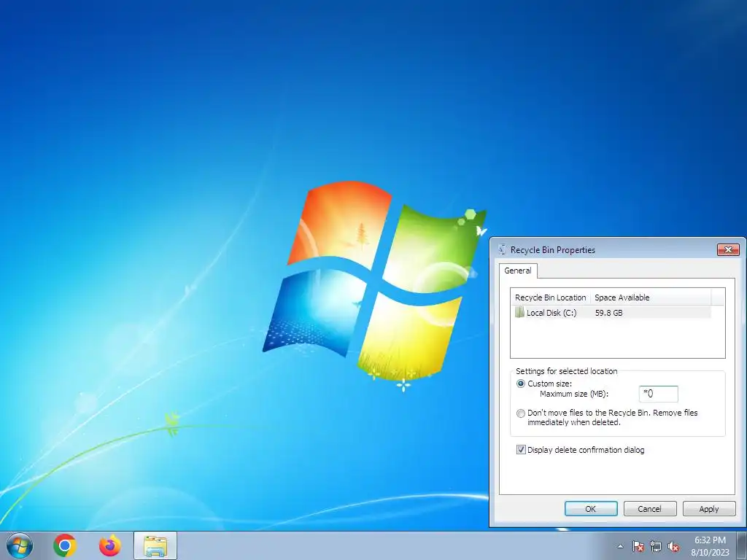Viewport: 747px width, 560px height.
Task: Dismiss dialog with the Cancel button
Action: pyautogui.click(x=650, y=508)
